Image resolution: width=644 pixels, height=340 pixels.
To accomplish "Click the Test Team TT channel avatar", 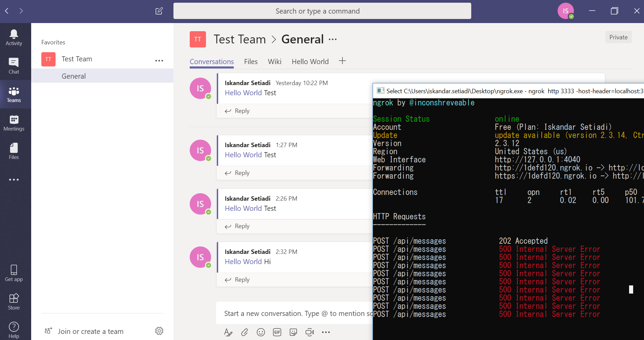I will (x=198, y=39).
